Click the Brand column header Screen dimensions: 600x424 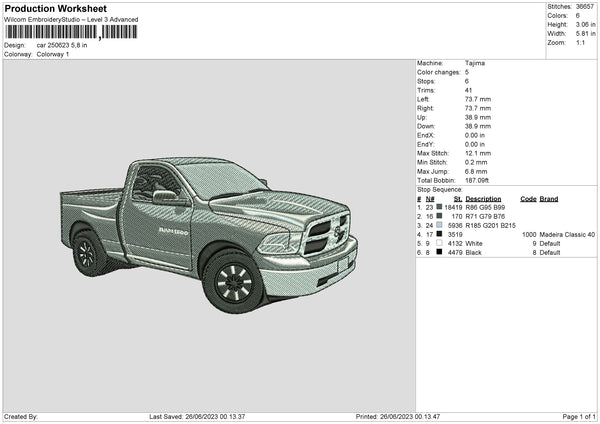coord(549,199)
